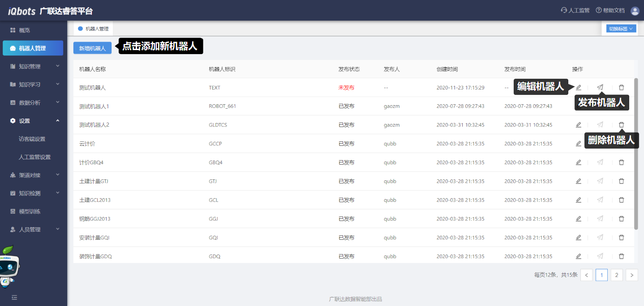Expand the 数据分析 sidebar menu

click(x=34, y=102)
